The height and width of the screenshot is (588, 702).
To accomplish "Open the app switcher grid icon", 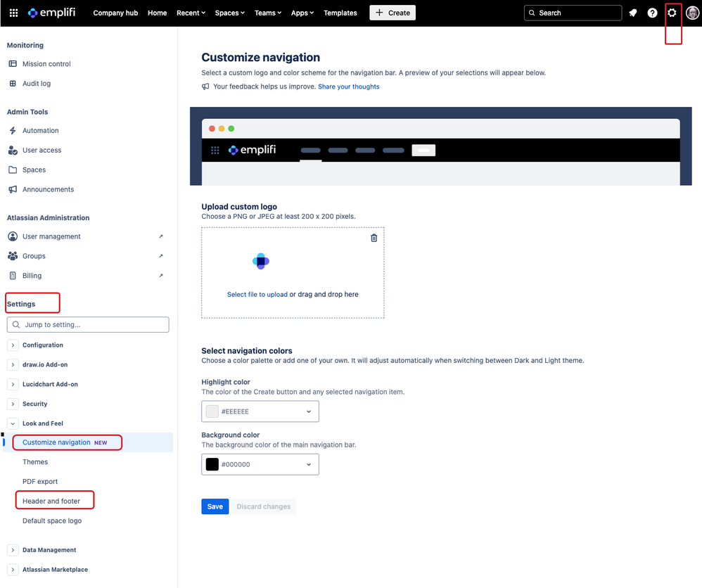I will (13, 13).
